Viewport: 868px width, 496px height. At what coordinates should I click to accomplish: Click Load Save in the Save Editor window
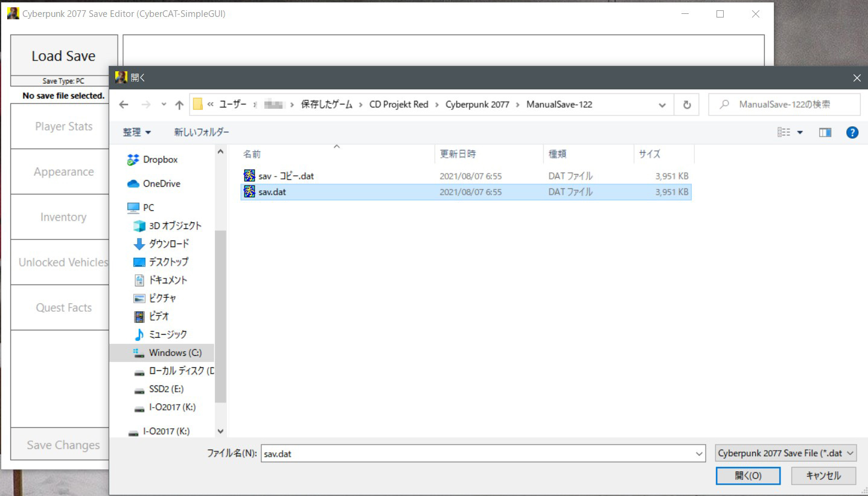click(x=64, y=56)
